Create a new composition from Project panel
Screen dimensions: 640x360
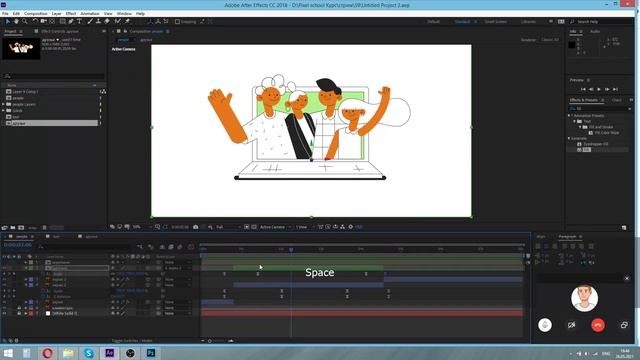[x=21, y=227]
